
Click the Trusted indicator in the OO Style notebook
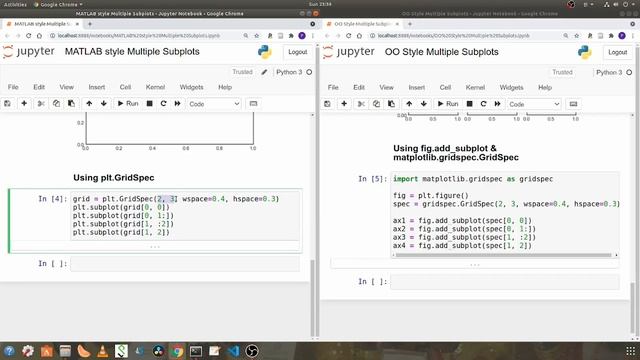562,73
